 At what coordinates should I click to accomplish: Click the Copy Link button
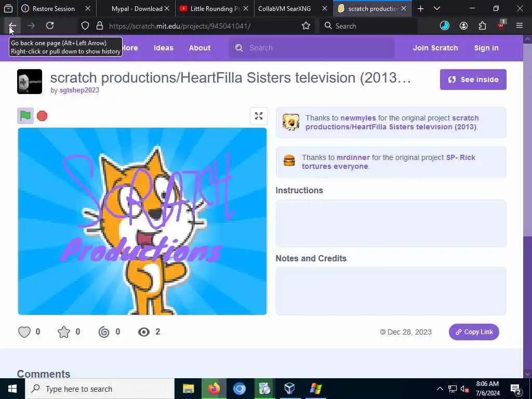pos(474,332)
